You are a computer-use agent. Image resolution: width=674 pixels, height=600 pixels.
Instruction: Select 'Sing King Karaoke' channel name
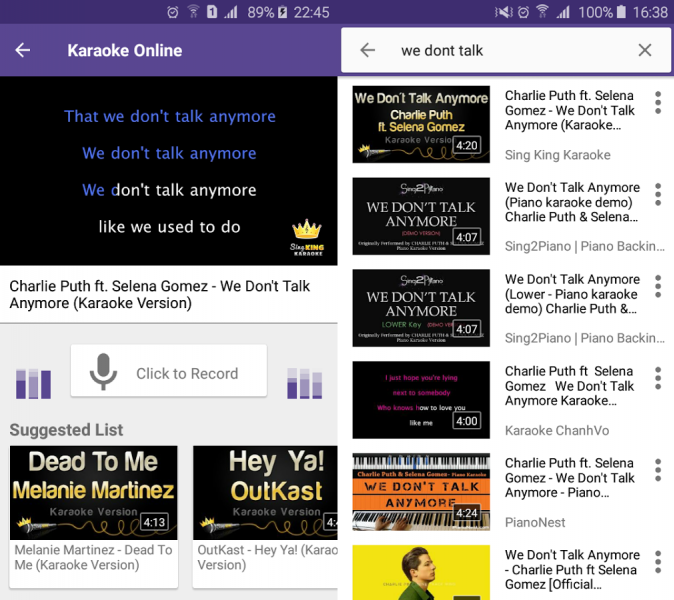tap(558, 155)
